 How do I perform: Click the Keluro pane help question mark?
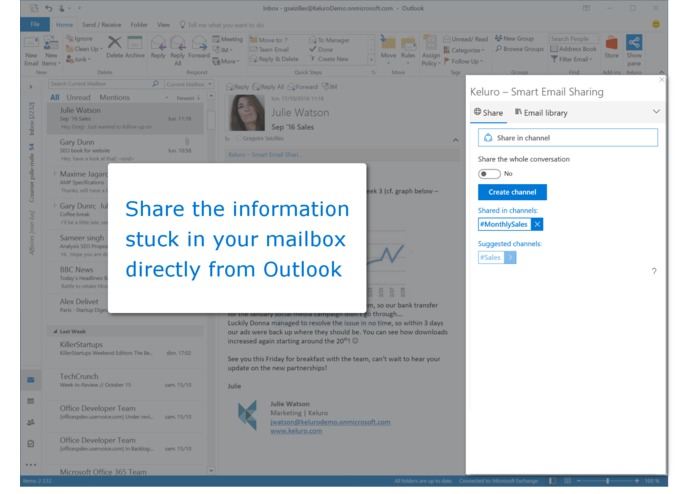654,271
